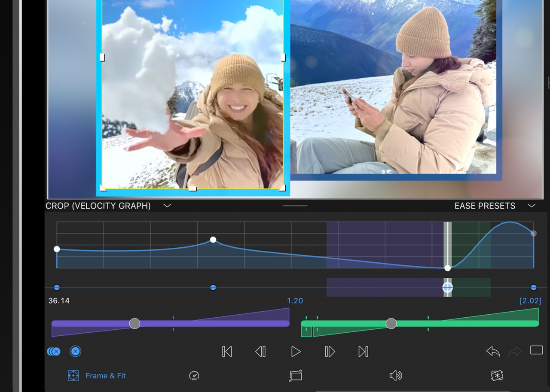Open the Color & Effects panel
Viewport: 550px width, 392px height.
tap(497, 375)
